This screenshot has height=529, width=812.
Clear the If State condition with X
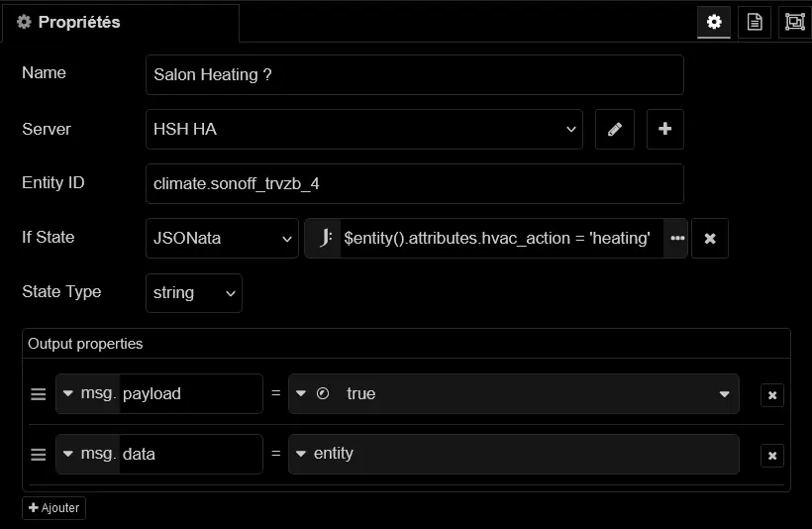pyautogui.click(x=710, y=239)
